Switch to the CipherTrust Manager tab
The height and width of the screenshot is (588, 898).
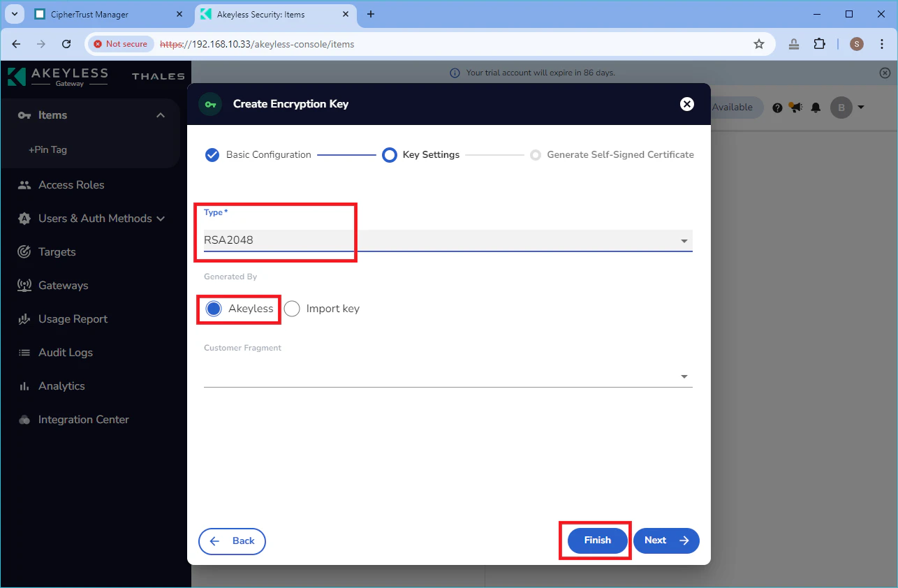pos(109,14)
